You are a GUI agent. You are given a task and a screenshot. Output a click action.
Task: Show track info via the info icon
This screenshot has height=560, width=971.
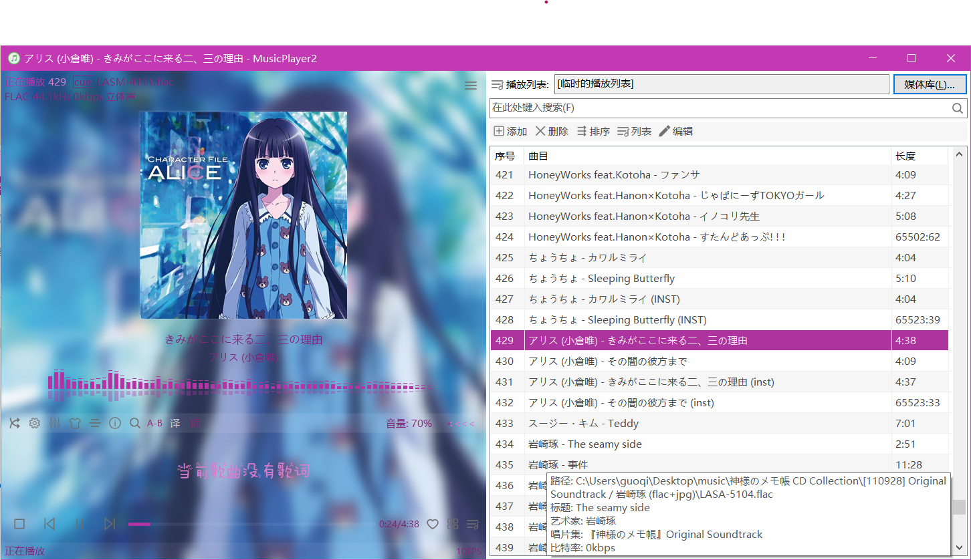(x=116, y=423)
